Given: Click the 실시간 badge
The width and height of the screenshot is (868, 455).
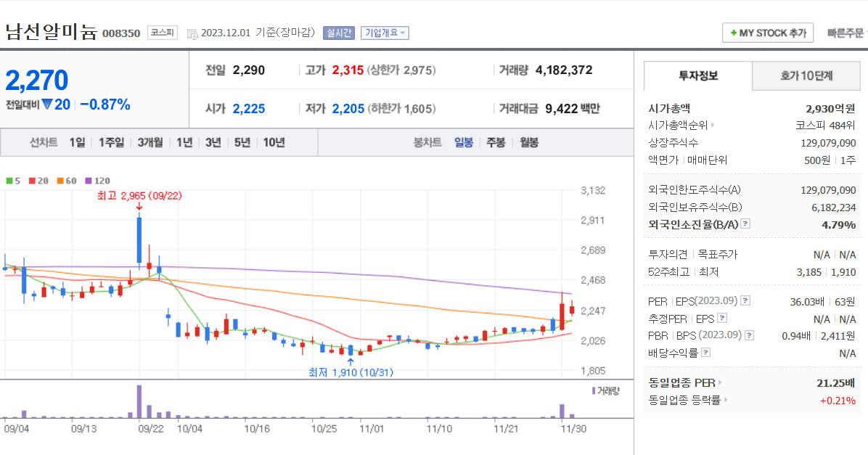Looking at the screenshot, I should (338, 33).
